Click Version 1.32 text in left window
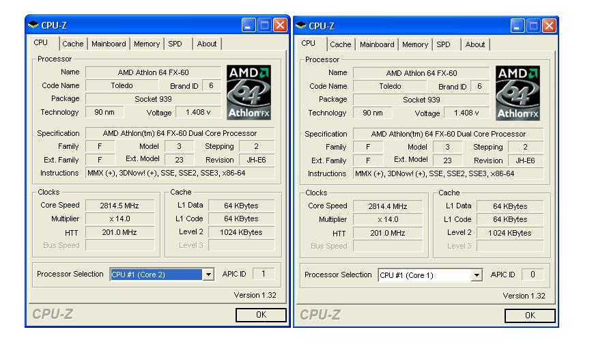 [x=255, y=295]
